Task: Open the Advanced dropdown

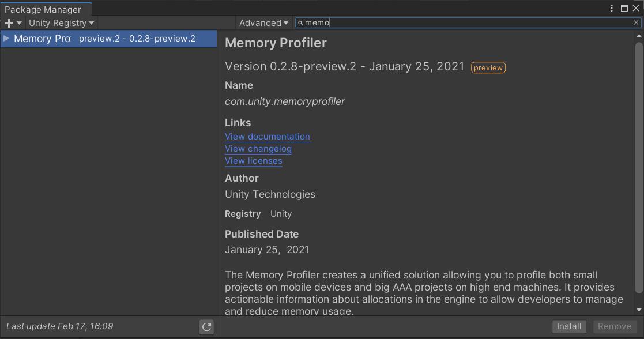Action: point(263,23)
